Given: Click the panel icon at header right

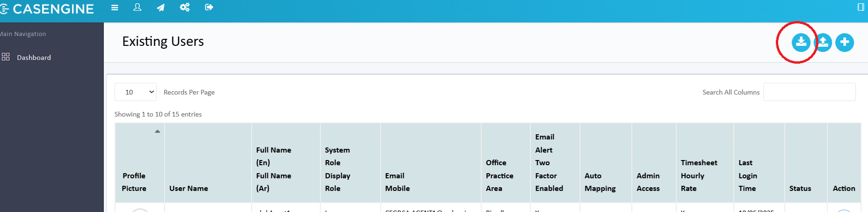Looking at the screenshot, I should point(861,7).
